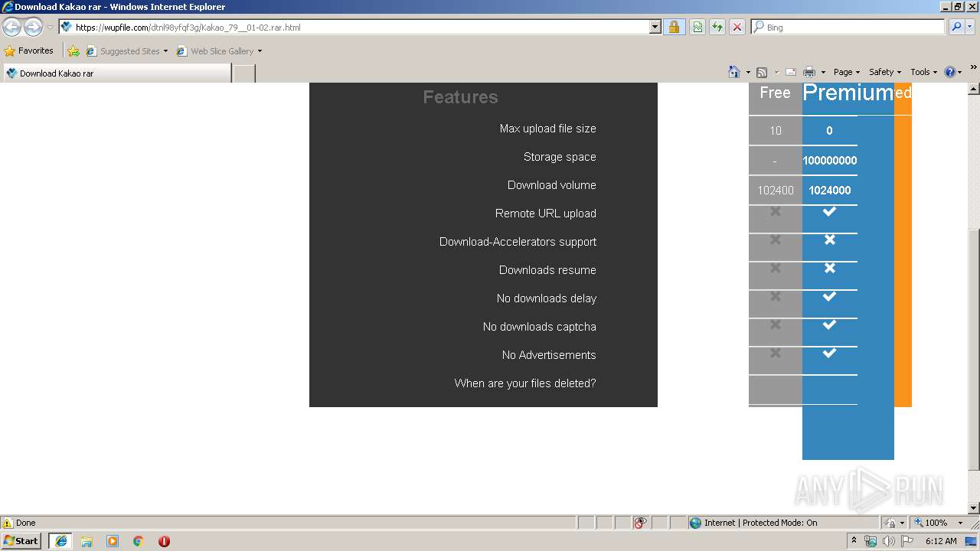Click Premium storage space value 100000000

pyautogui.click(x=830, y=161)
